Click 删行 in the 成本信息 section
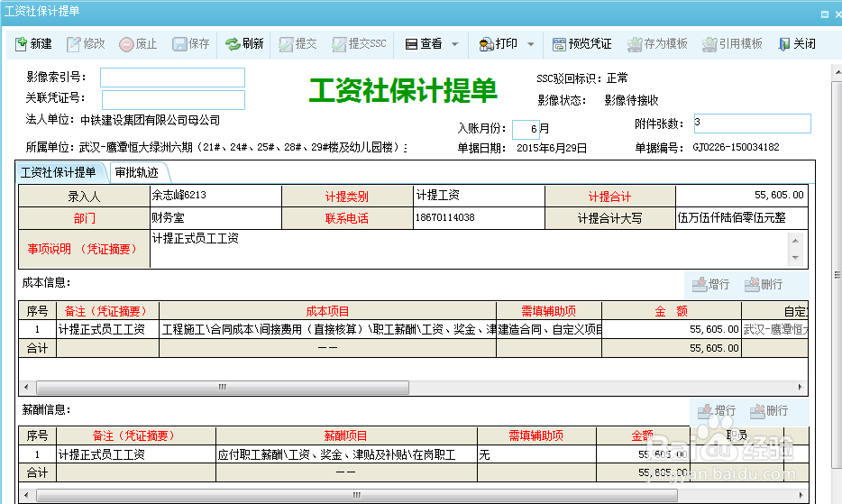The image size is (842, 504). [x=763, y=284]
